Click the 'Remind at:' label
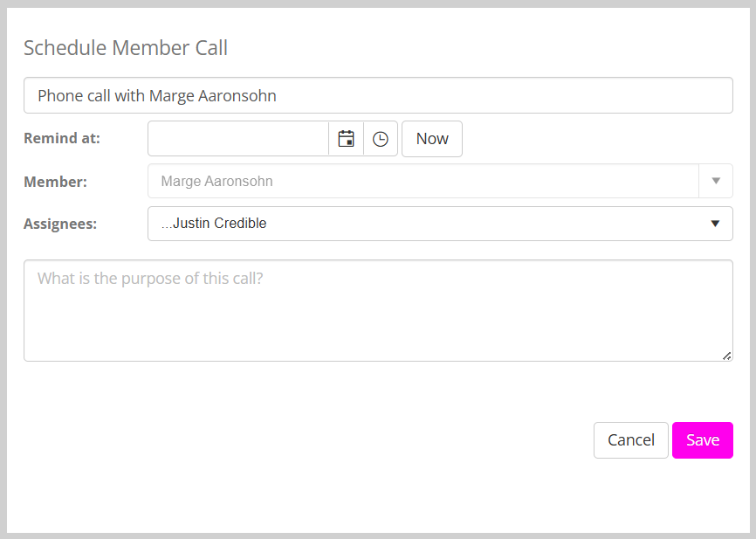The width and height of the screenshot is (756, 539). [62, 138]
